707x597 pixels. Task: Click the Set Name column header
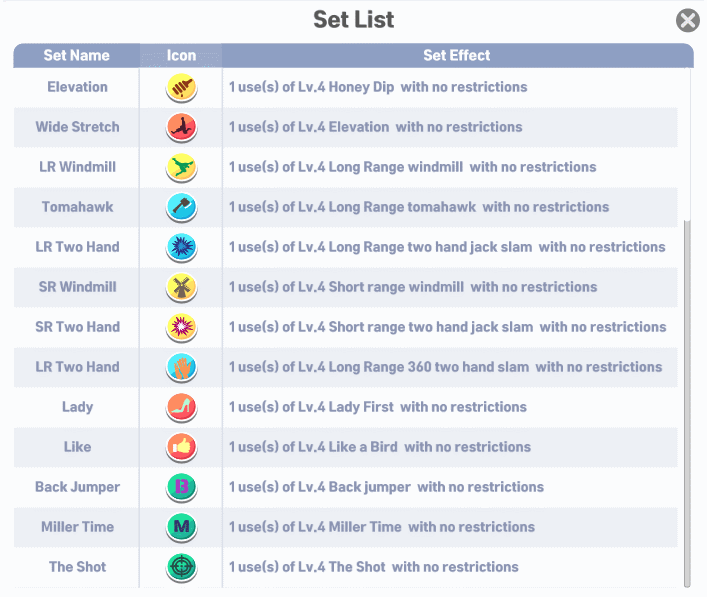77,55
